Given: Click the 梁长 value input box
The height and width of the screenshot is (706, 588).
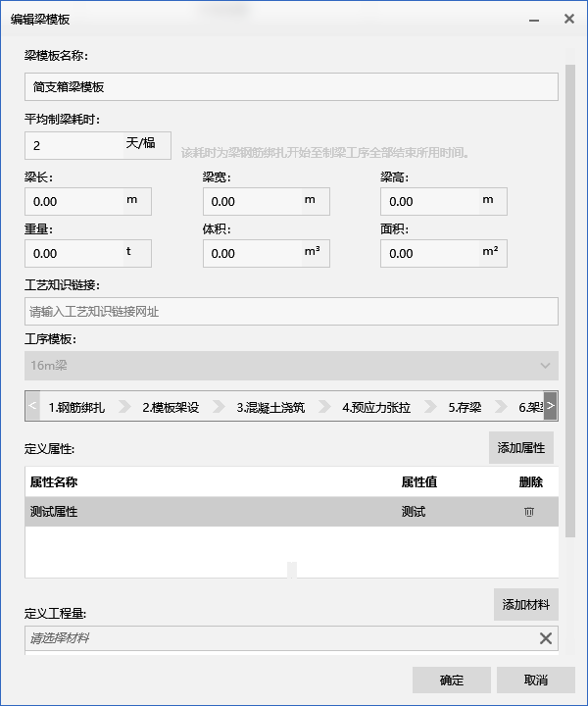Looking at the screenshot, I should coord(73,201).
